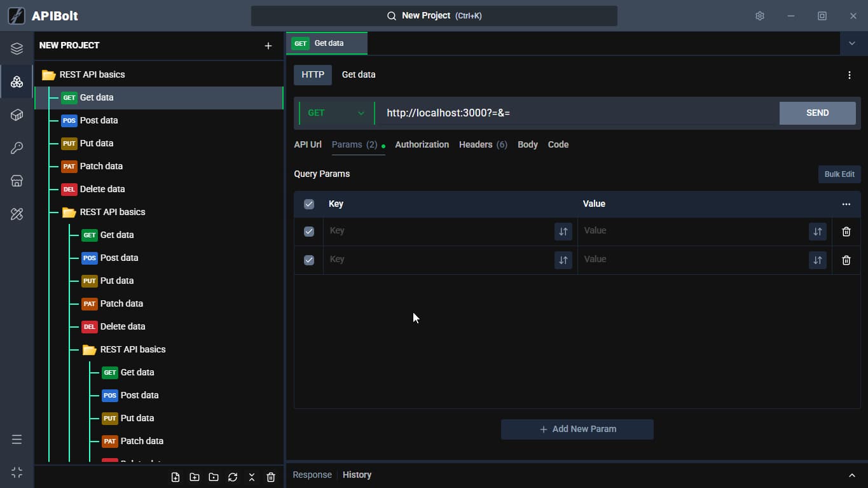Click the SEND button

818,113
